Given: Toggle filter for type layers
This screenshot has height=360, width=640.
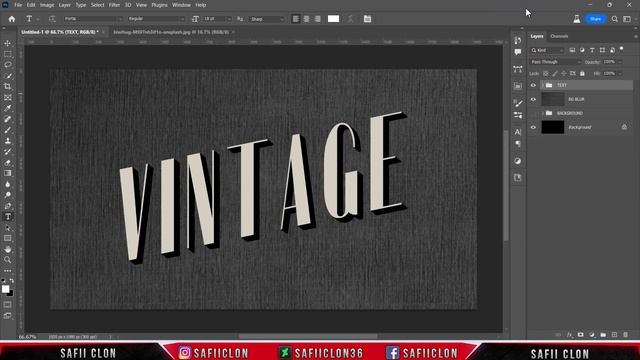Looking at the screenshot, I should click(x=592, y=50).
